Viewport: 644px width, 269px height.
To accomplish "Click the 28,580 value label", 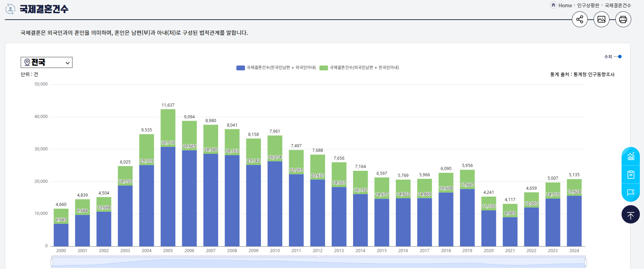I will click(211, 150).
